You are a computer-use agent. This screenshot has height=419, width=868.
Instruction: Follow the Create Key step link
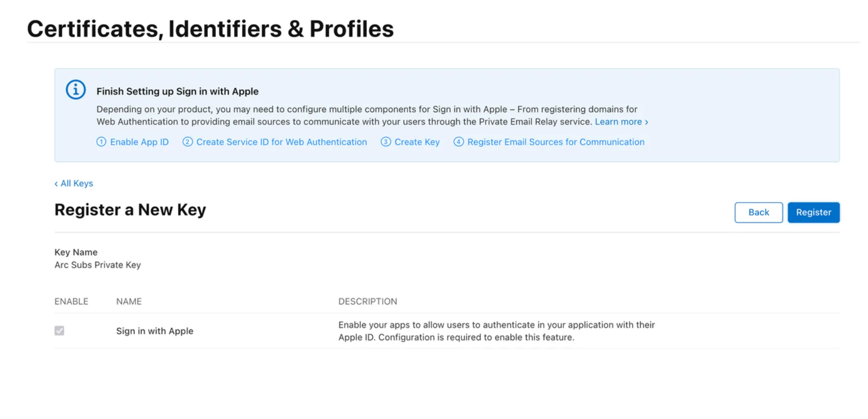pos(417,142)
